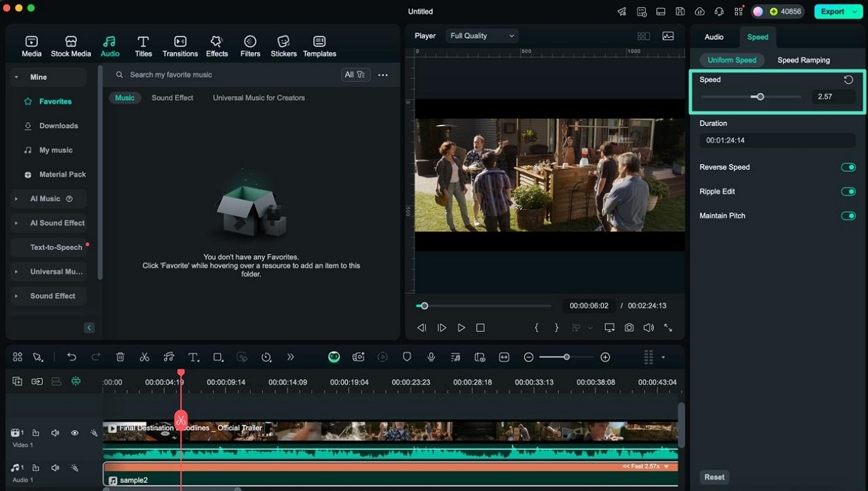
Task: Zoom in timeline with plus icon
Action: coord(605,357)
